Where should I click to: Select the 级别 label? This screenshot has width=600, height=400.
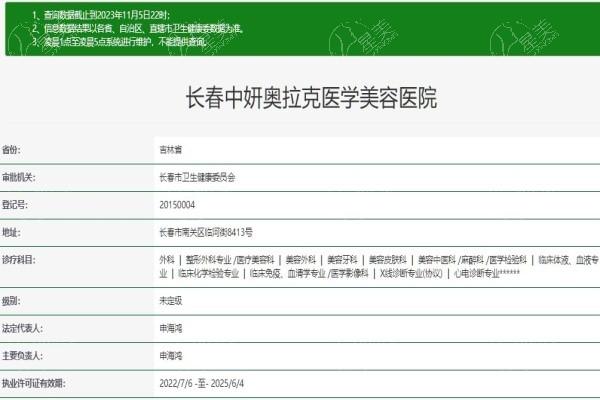[x=11, y=301]
